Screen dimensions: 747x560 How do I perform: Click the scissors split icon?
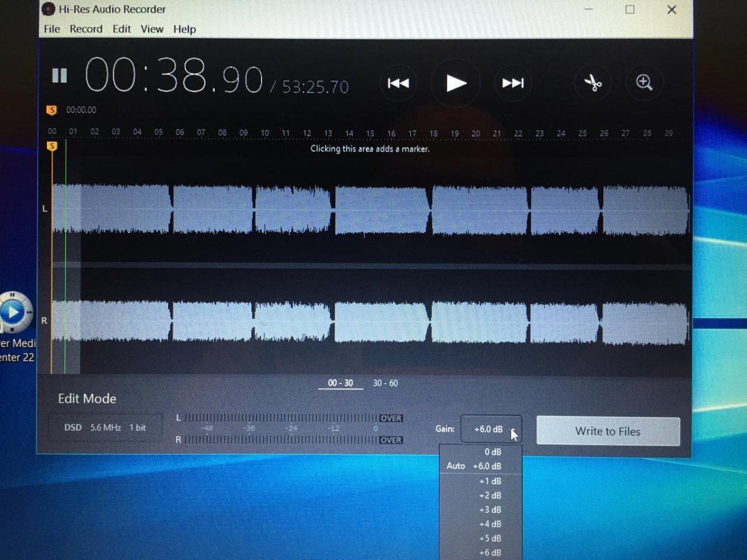(593, 83)
